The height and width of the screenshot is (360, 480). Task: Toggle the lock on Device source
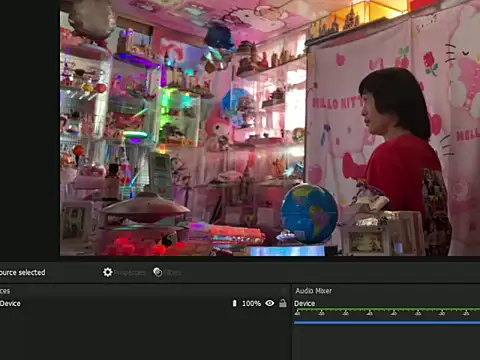pos(283,303)
